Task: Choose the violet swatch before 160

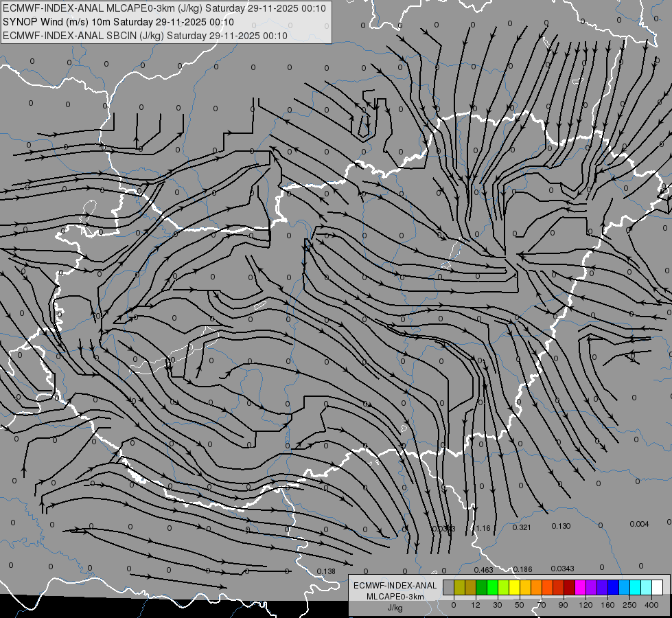Action: click(x=603, y=587)
